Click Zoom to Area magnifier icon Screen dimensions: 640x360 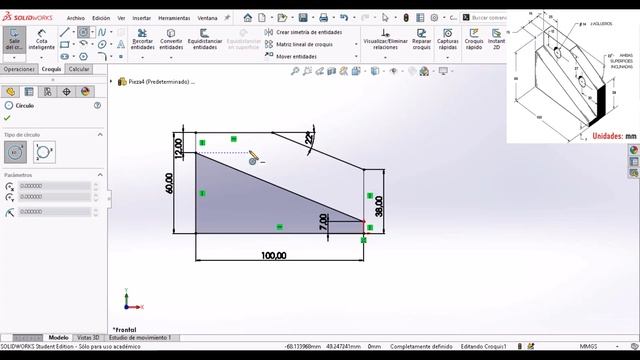307,71
